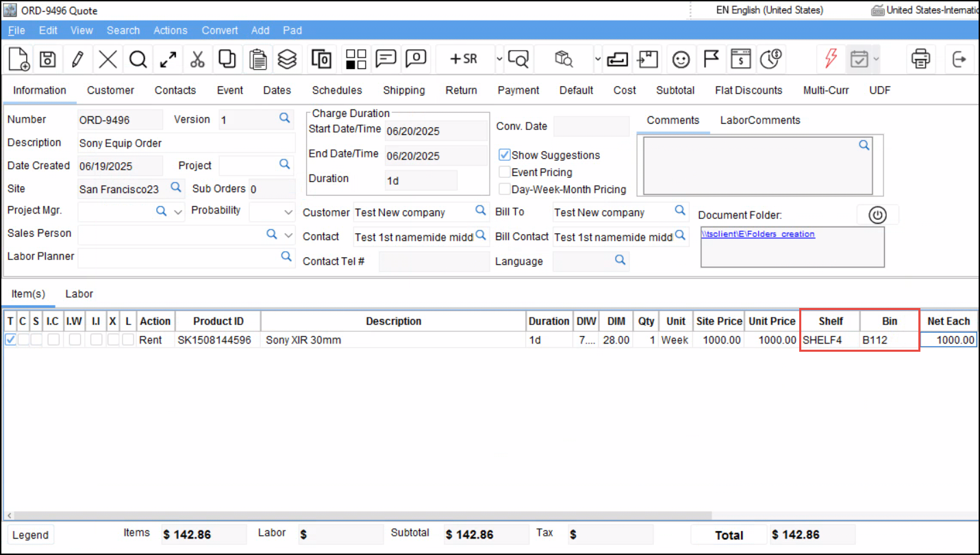Click the clipboard paste icon

[x=257, y=60]
